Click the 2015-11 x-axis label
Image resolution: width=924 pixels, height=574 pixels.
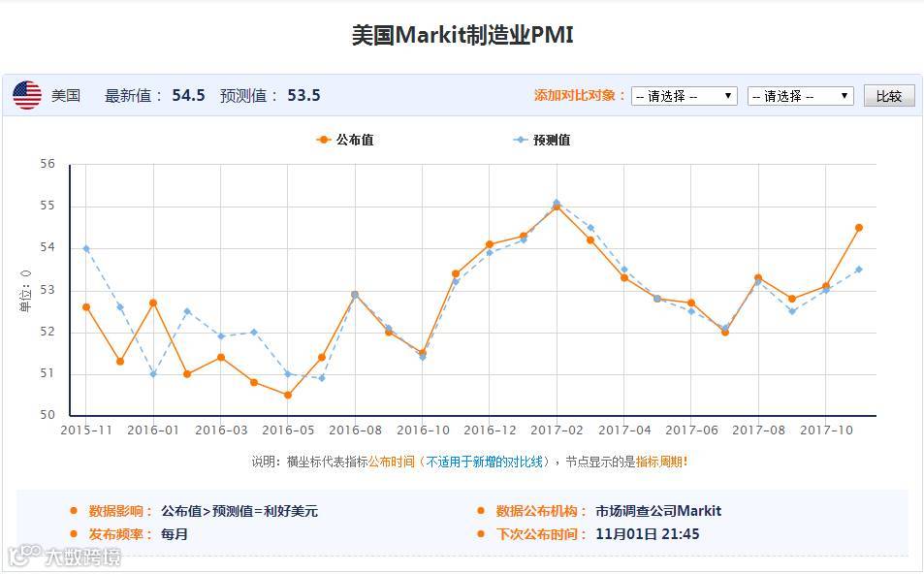click(x=86, y=430)
